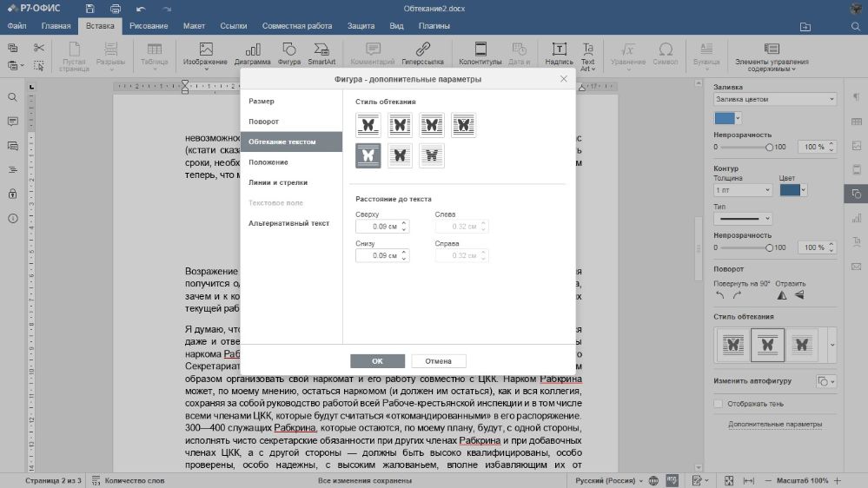
Task: Open the line Тип dropdown
Action: point(742,219)
